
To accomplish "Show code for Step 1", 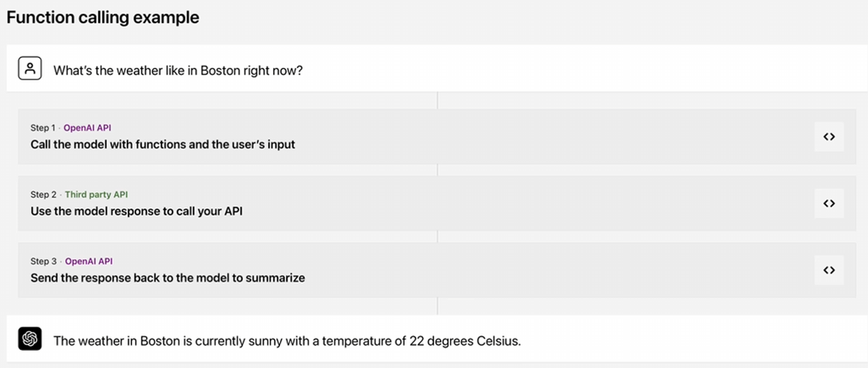I will coord(829,137).
